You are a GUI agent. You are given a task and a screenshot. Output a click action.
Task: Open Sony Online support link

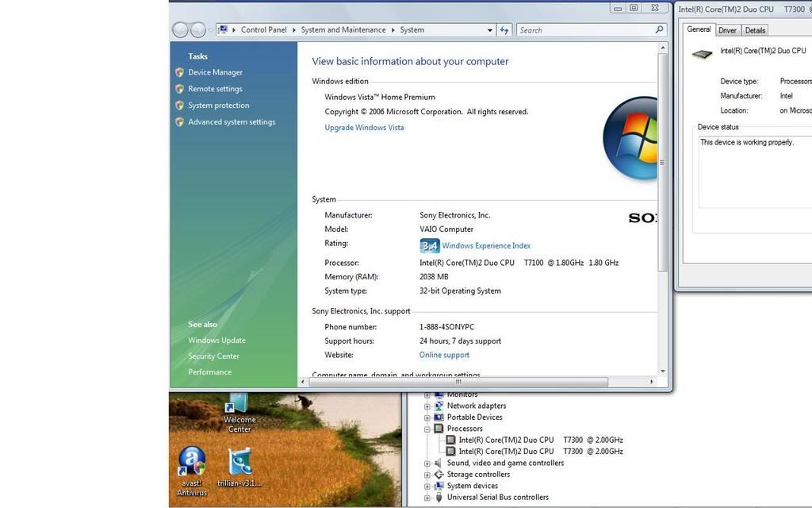(x=444, y=355)
